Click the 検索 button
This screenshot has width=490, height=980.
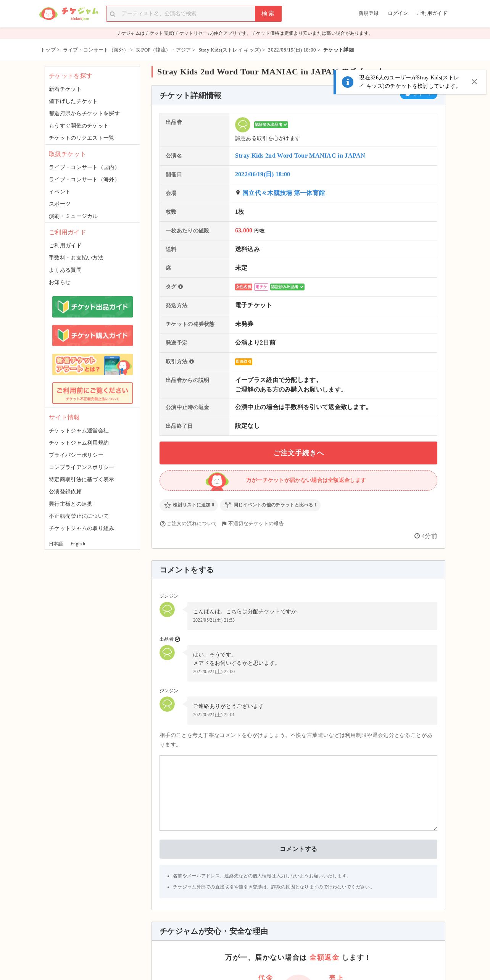(268, 14)
